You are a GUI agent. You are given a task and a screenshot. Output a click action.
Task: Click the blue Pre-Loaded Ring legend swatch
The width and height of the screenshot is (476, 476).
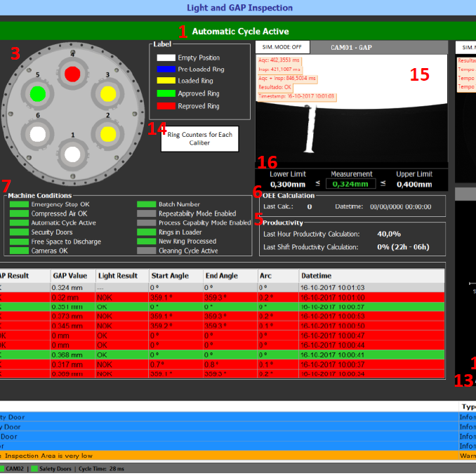(166, 70)
